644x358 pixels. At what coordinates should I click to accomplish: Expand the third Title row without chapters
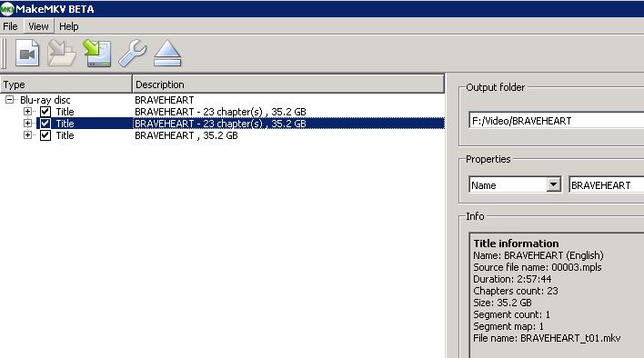[27, 135]
